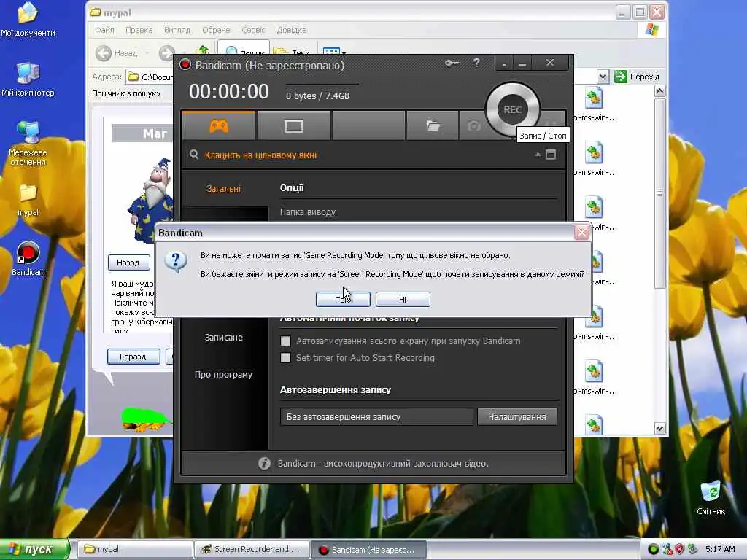The width and height of the screenshot is (747, 560).
Task: Decline dialog with the Ні button
Action: (x=403, y=300)
